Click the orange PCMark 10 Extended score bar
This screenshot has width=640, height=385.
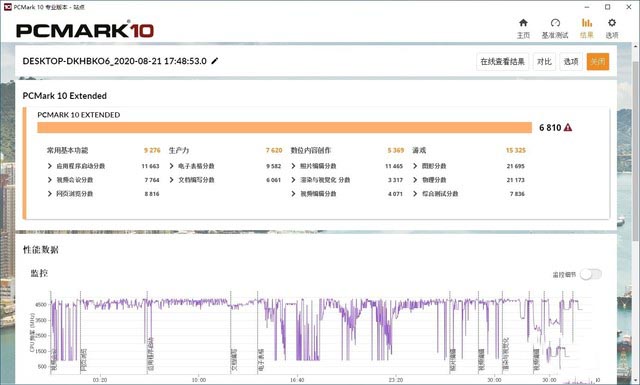pyautogui.click(x=284, y=128)
